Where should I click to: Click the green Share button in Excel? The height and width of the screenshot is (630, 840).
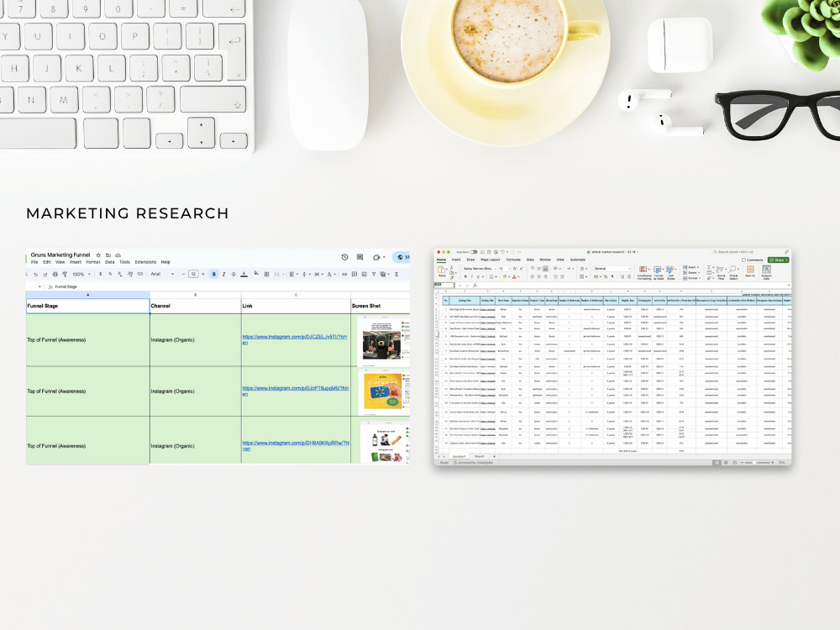(779, 260)
